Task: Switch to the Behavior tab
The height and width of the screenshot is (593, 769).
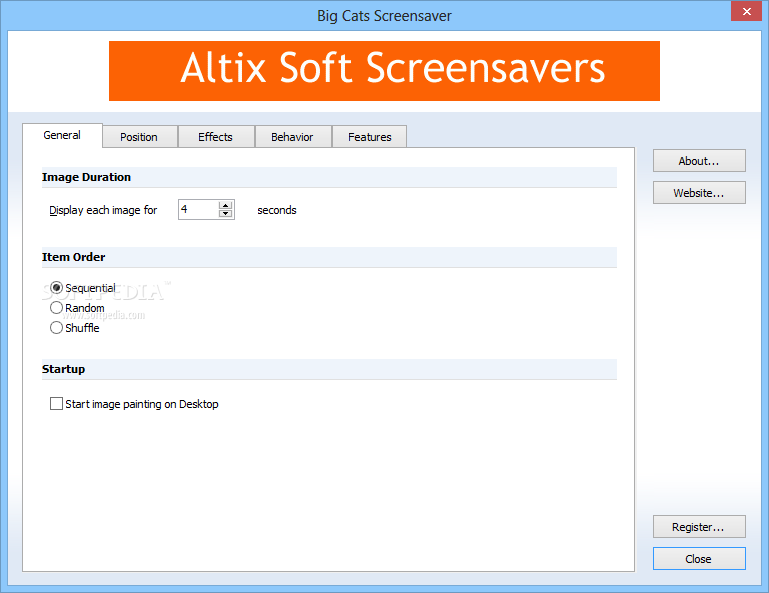Action: coord(293,137)
